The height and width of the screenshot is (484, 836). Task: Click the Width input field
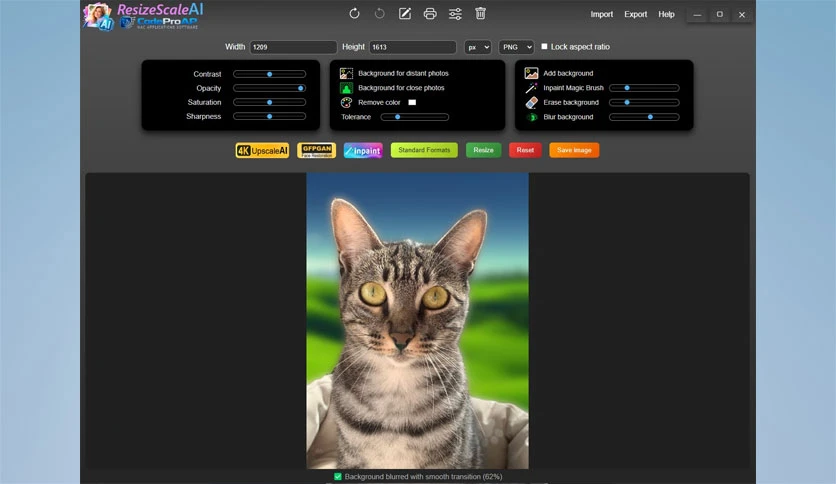click(293, 47)
